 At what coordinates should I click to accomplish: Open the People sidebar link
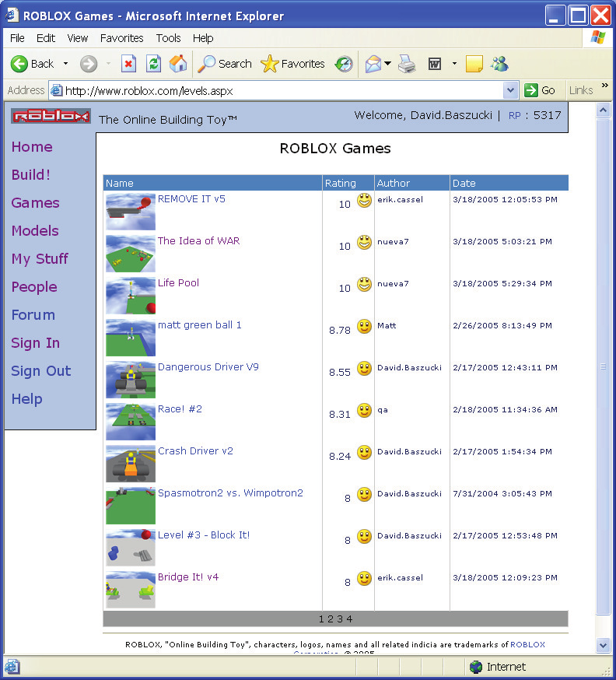click(x=34, y=287)
